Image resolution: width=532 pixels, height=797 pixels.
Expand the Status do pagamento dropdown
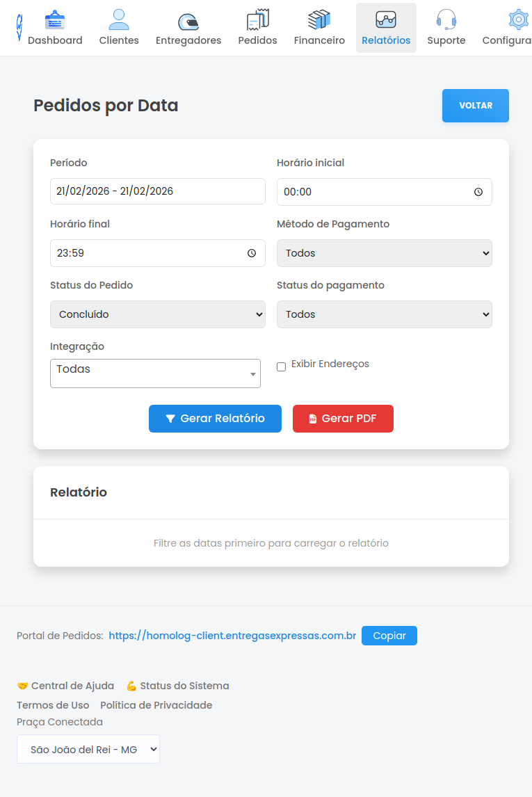384,314
